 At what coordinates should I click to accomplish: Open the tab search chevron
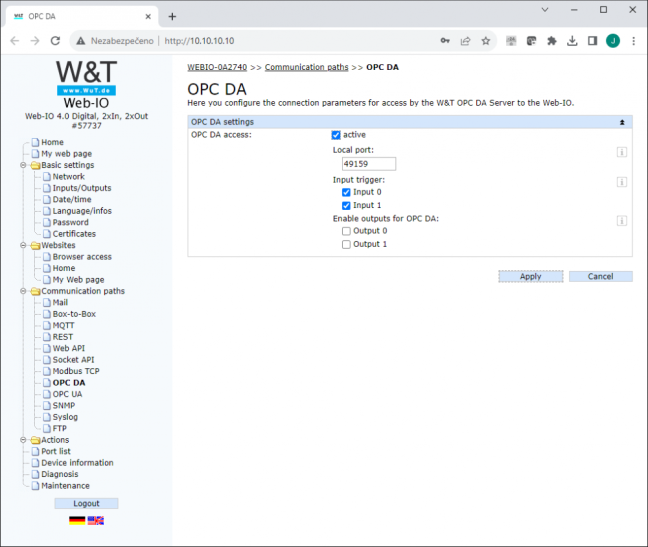pos(545,10)
